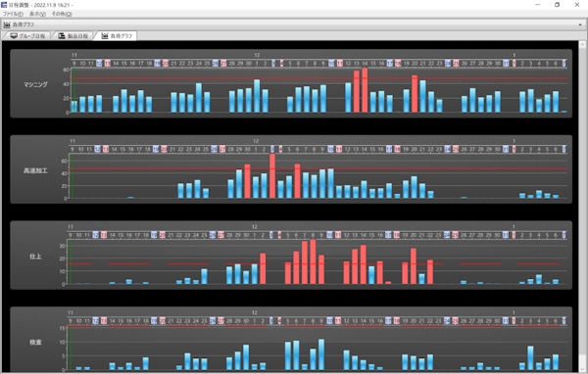Open the その他 menu
Image resolution: width=588 pixels, height=374 pixels.
(62, 14)
